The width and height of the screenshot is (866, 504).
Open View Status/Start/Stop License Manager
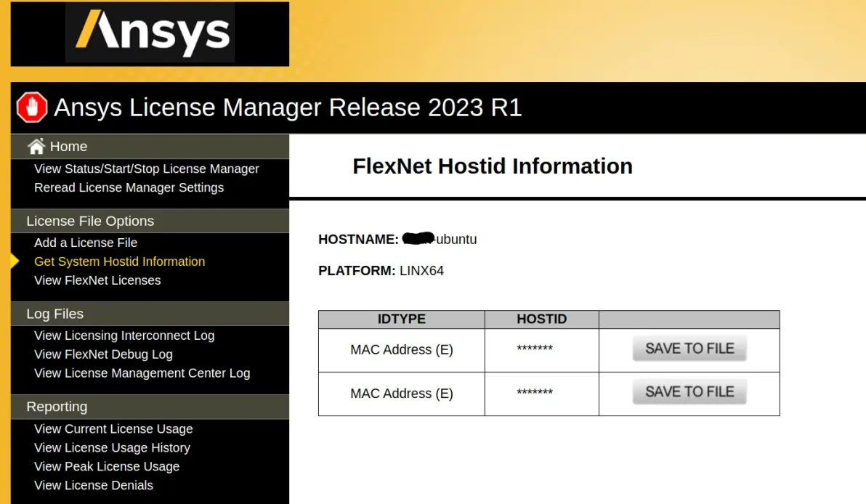tap(146, 168)
